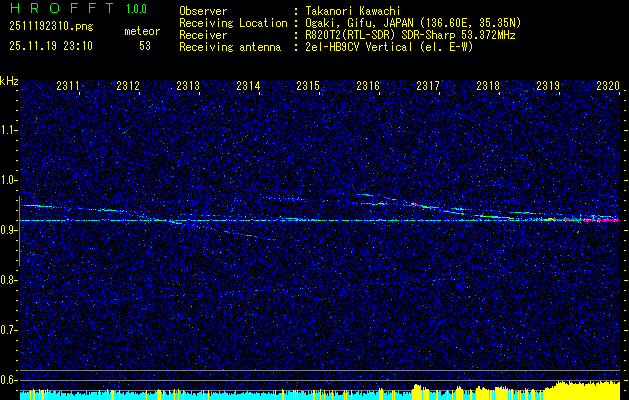Click the meteor label
This screenshot has height=400, width=629.
[x=142, y=31]
